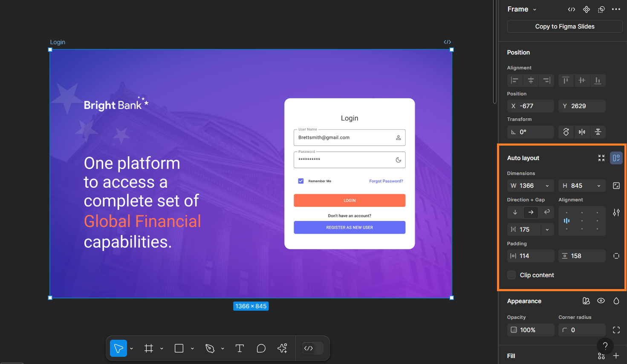The height and width of the screenshot is (364, 627).
Task: Open the more options menu in the Frame panel
Action: click(616, 9)
